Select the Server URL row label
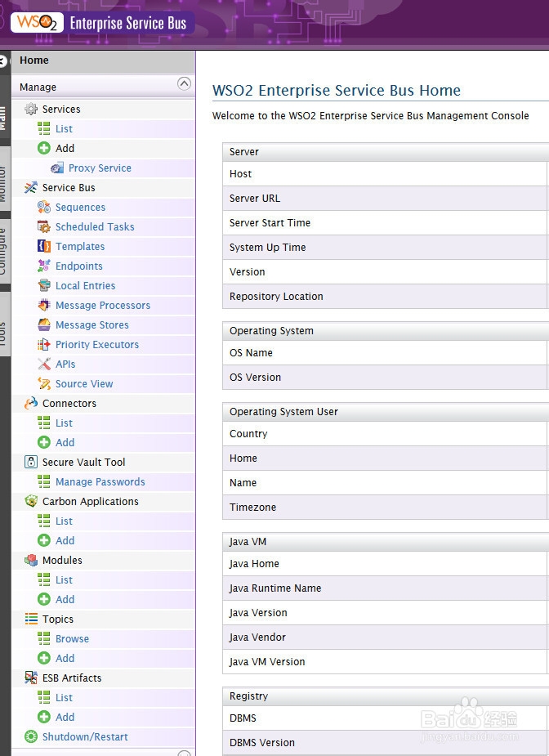 (255, 198)
